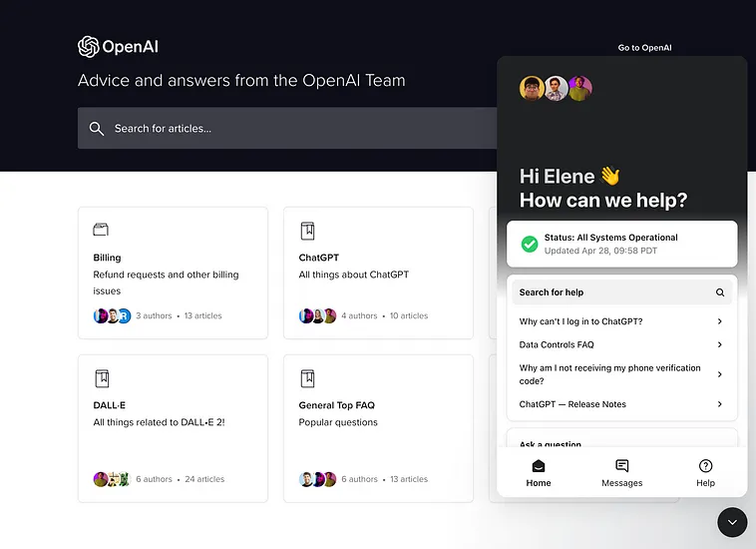Open the ChatGPT collection title

319,258
